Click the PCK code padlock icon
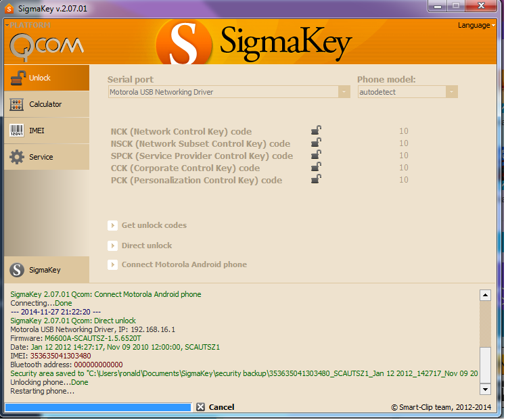Screen dimensions: 506x420 pyautogui.click(x=316, y=180)
